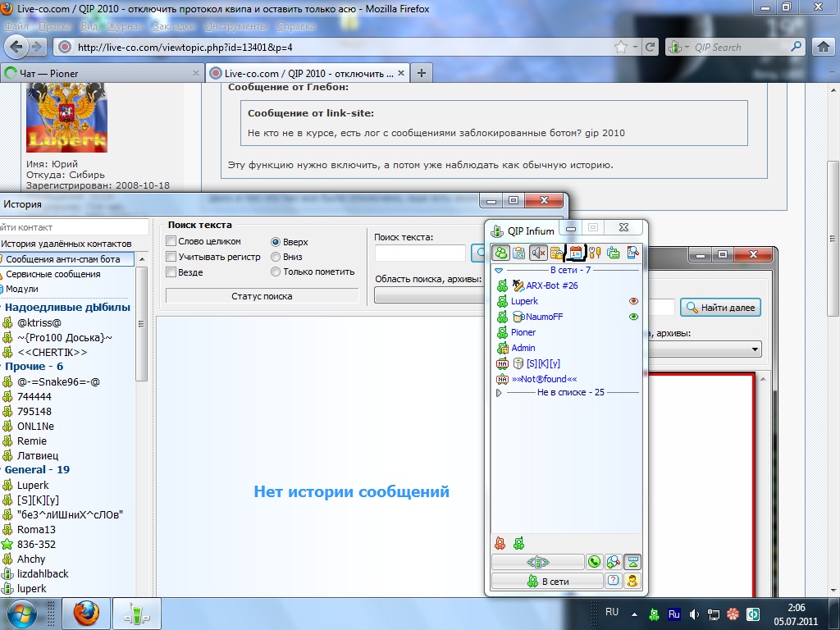Click the sound mute icon in QIP toolbar
This screenshot has width=840, height=630.
[x=538, y=253]
